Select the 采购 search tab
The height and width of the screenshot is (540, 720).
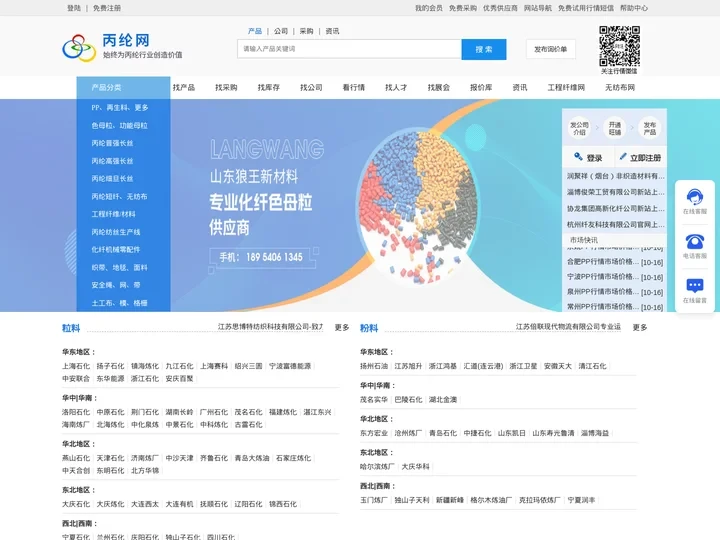pos(306,31)
